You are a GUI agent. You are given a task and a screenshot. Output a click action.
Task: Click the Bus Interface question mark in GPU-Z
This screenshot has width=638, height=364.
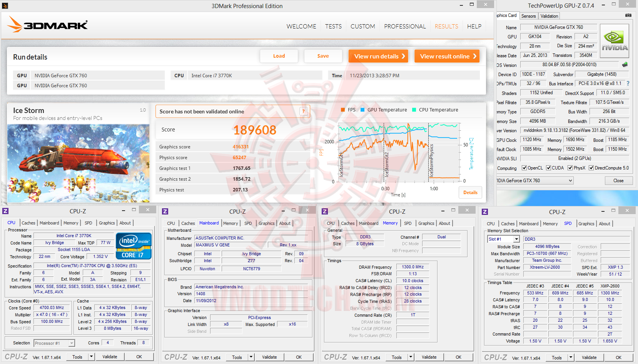tap(628, 83)
